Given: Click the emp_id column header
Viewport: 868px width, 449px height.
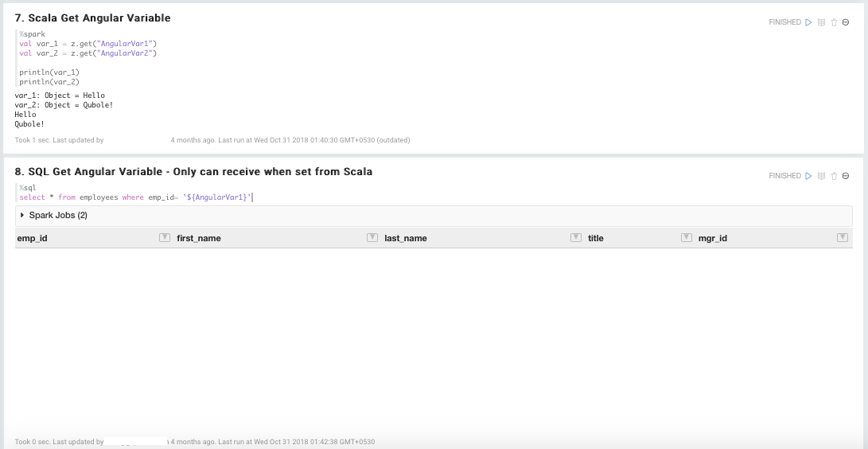Looking at the screenshot, I should (32, 238).
